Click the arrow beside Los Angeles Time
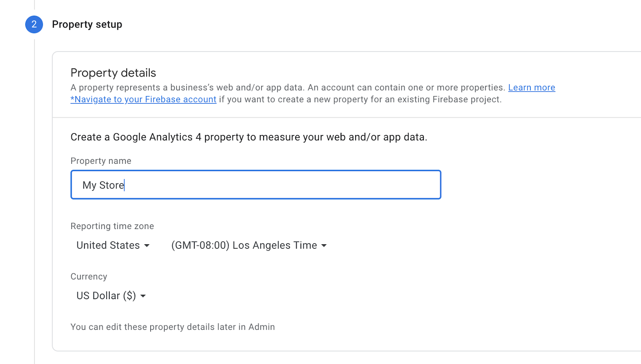The image size is (641, 364). (x=324, y=245)
